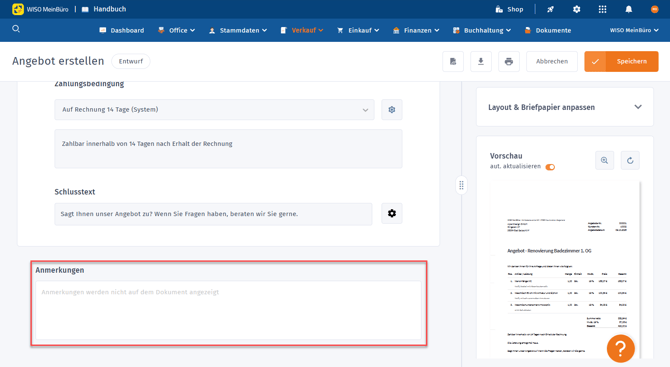Open payment condition settings gear

click(x=392, y=110)
